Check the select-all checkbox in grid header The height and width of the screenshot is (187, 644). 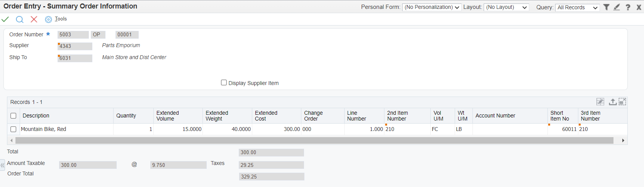(x=13, y=116)
